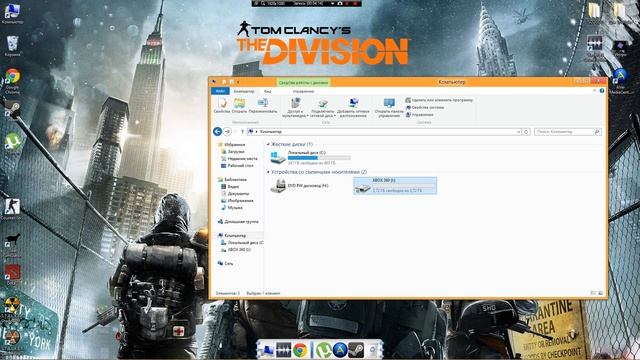Switch to the Компьютер ribbon tab

coord(244,91)
